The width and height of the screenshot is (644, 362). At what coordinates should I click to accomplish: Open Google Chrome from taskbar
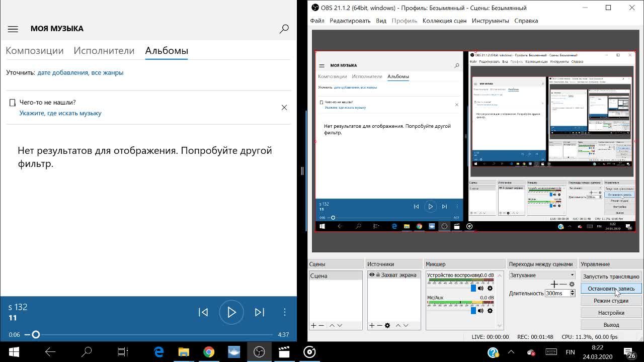coord(209,352)
